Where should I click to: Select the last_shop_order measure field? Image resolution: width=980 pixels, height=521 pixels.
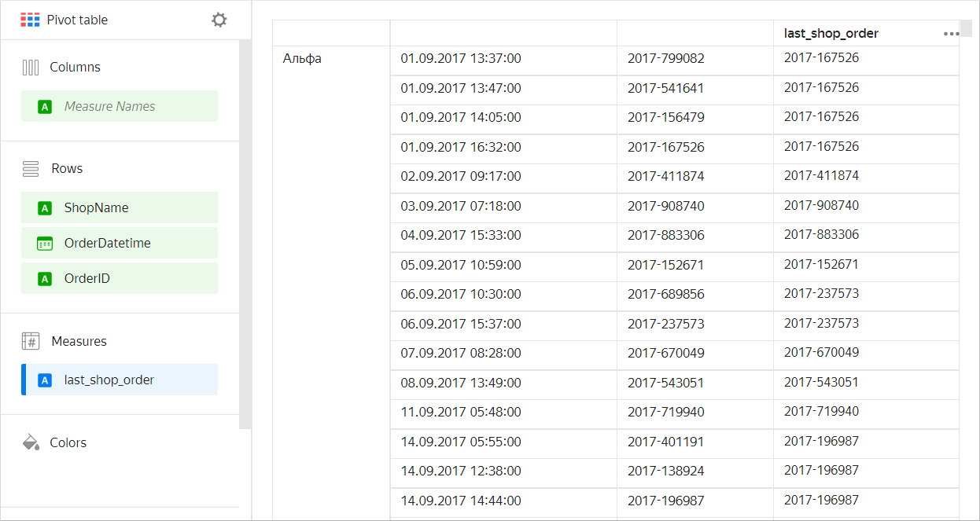pos(120,380)
